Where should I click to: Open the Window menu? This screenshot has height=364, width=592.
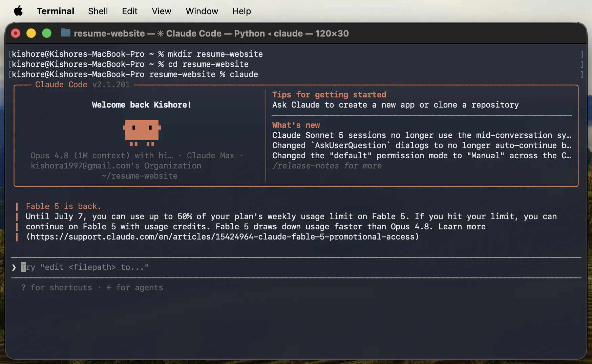click(x=202, y=11)
